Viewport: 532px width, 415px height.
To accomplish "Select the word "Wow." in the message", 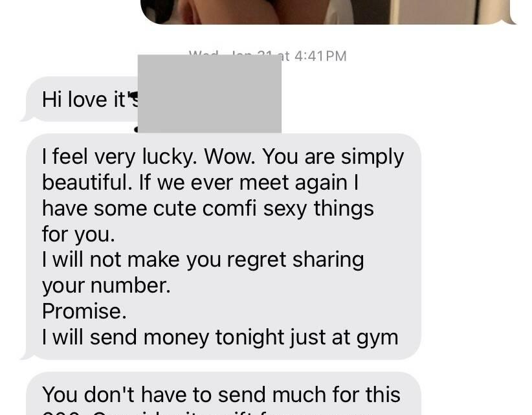I will (229, 157).
